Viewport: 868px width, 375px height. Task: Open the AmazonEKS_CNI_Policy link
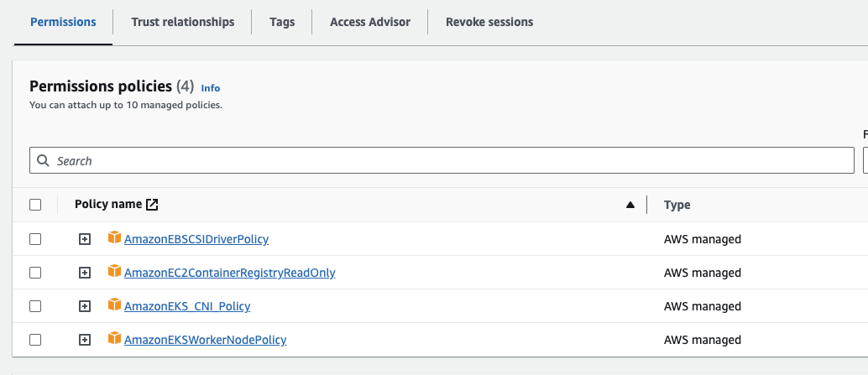click(187, 306)
